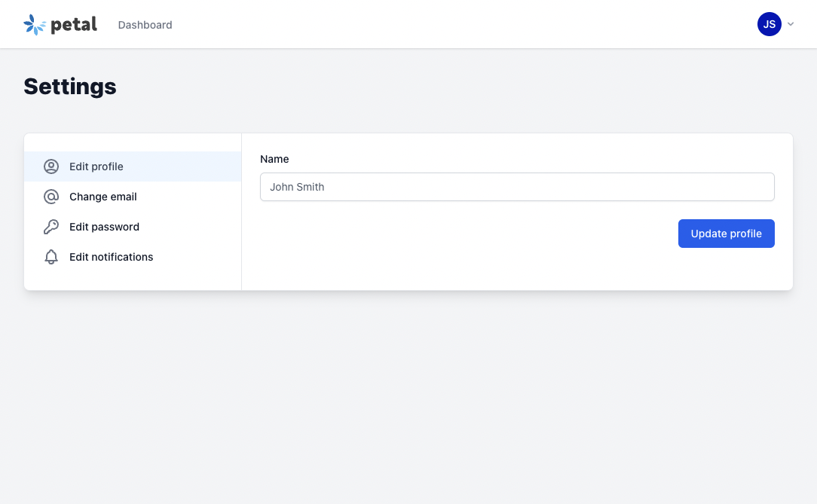The image size is (817, 504).
Task: Click the Update profile button
Action: pyautogui.click(x=726, y=234)
